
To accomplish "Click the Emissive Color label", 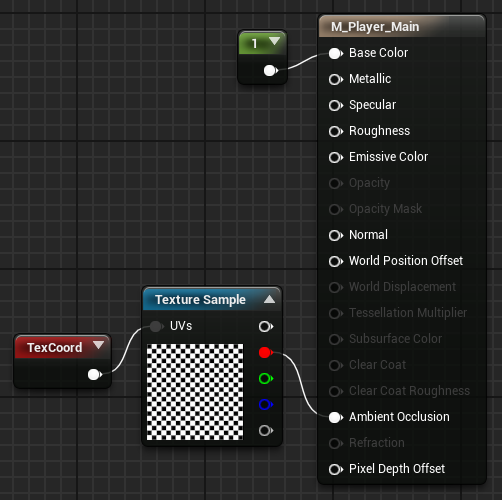I will [388, 157].
